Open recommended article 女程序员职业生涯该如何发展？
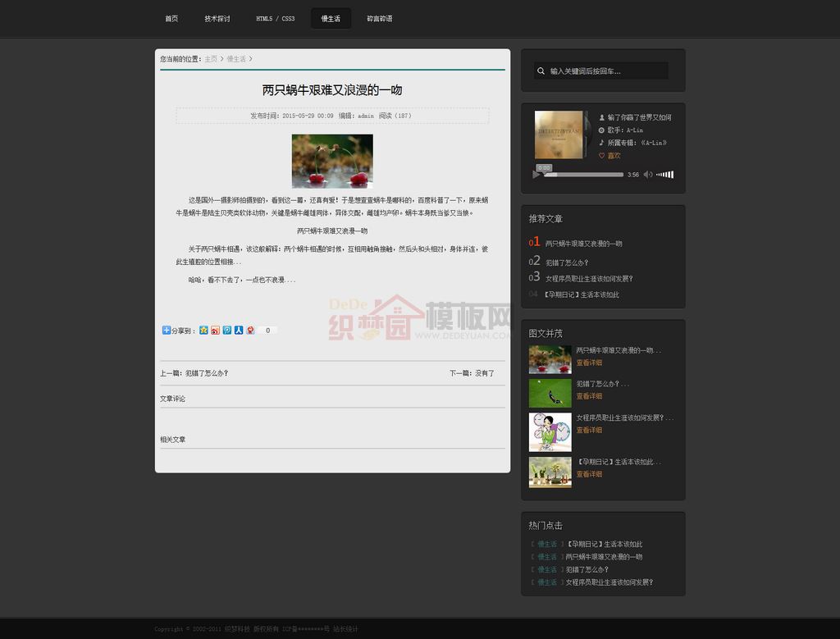Image resolution: width=840 pixels, height=639 pixels. [x=589, y=278]
